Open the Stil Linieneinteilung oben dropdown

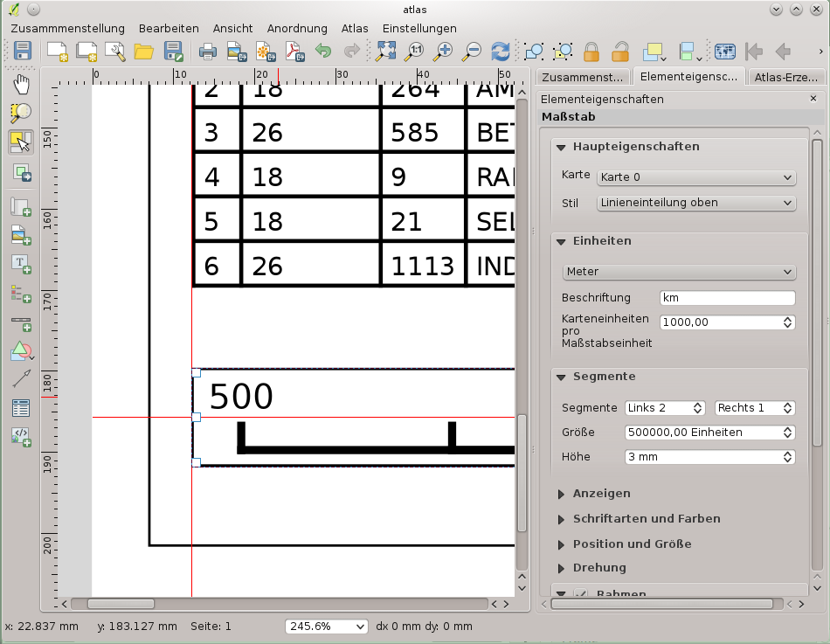coord(696,203)
